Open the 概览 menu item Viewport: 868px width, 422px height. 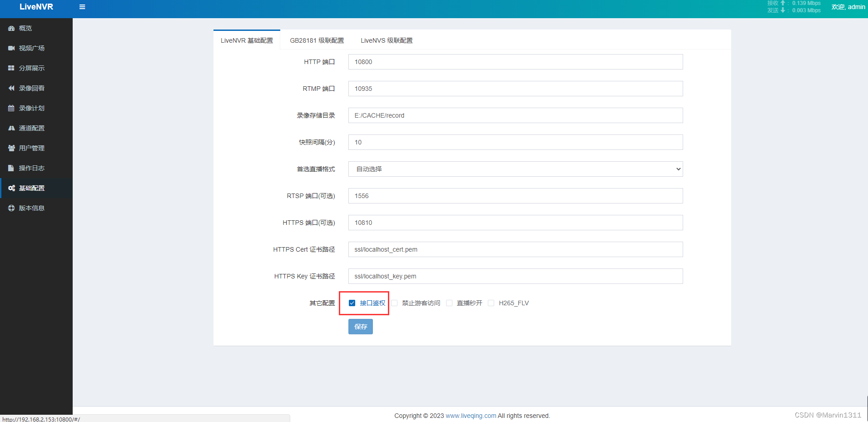click(36, 28)
